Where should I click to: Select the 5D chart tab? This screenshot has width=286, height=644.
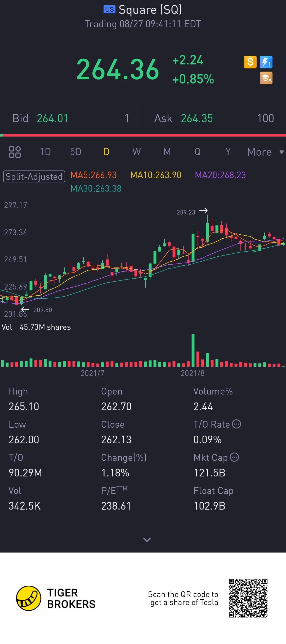coord(75,152)
